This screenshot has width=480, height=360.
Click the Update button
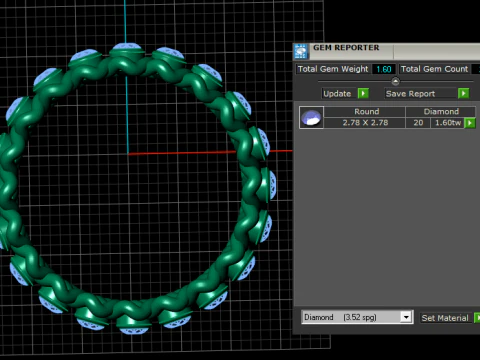pos(339,94)
